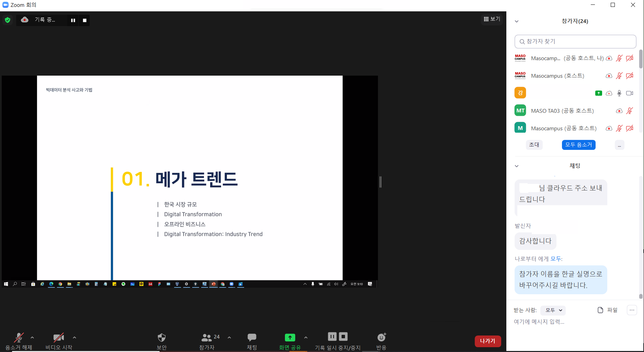Collapse the 참가자 panel chevron
This screenshot has width=644, height=352.
click(517, 21)
